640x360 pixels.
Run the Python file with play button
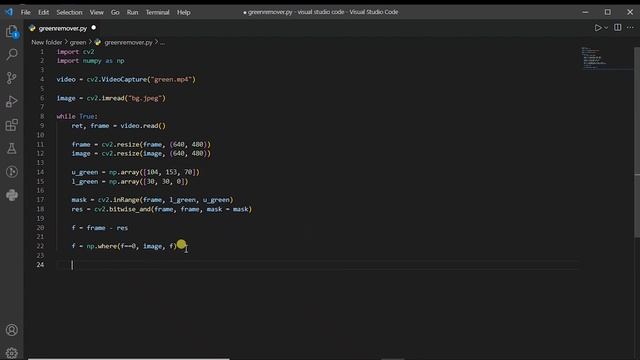pos(598,28)
